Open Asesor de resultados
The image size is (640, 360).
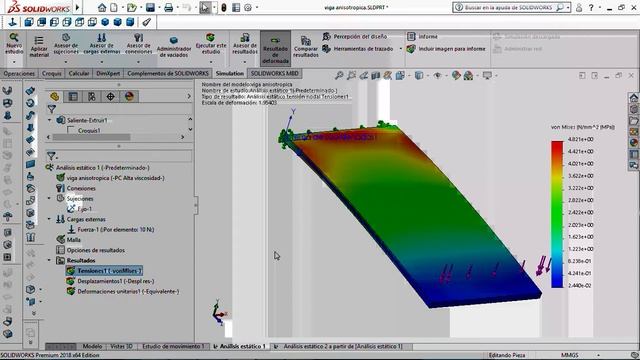(x=245, y=44)
